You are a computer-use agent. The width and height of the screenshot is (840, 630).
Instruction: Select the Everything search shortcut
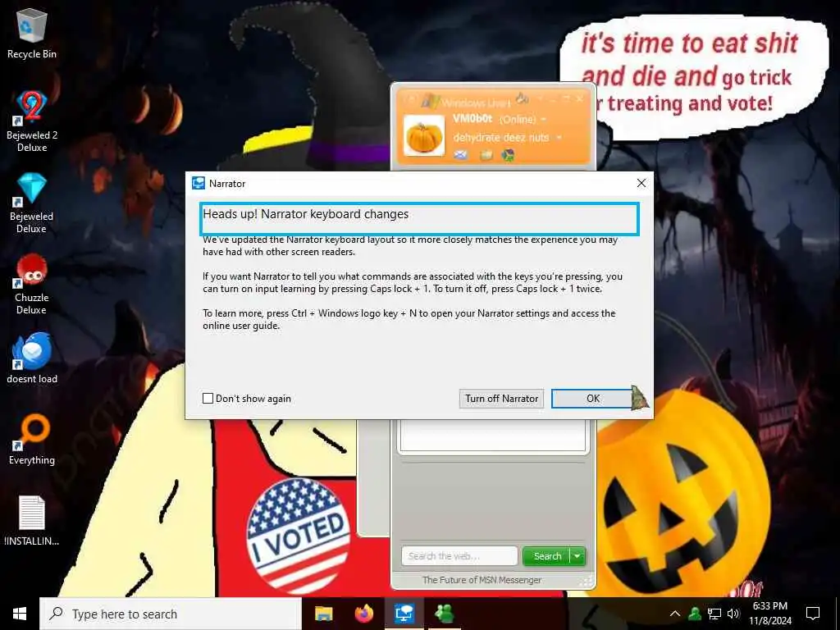coord(32,440)
